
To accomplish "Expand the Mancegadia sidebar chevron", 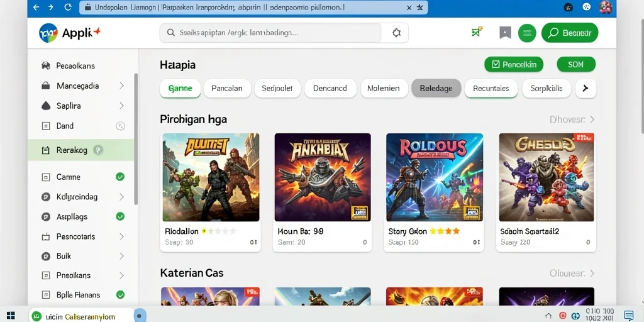I will coord(121,86).
